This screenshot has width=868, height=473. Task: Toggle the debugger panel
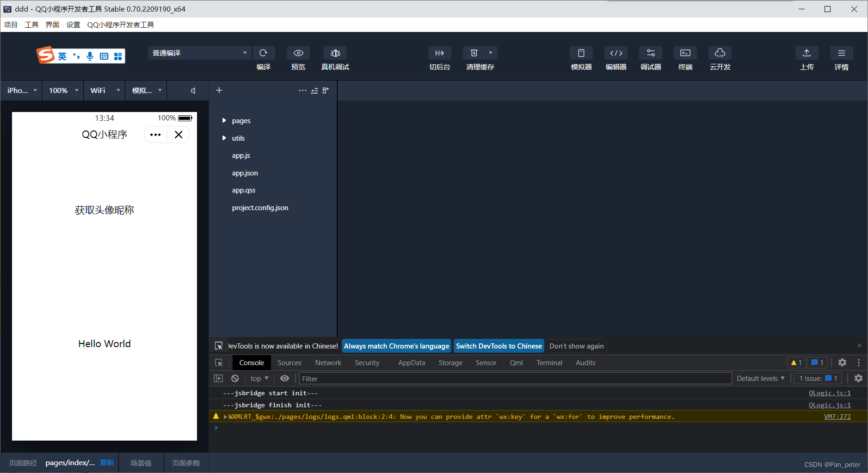tap(651, 53)
